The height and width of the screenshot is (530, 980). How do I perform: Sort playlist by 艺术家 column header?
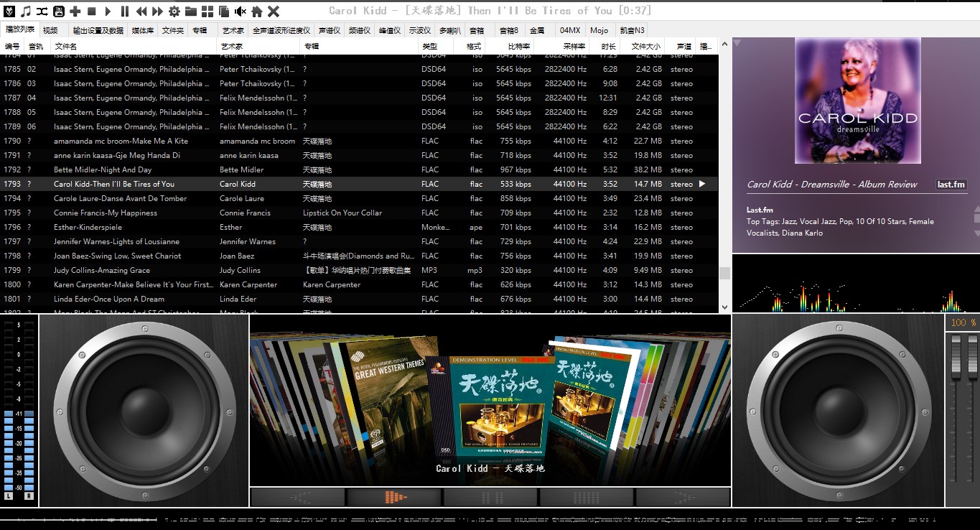pyautogui.click(x=231, y=46)
